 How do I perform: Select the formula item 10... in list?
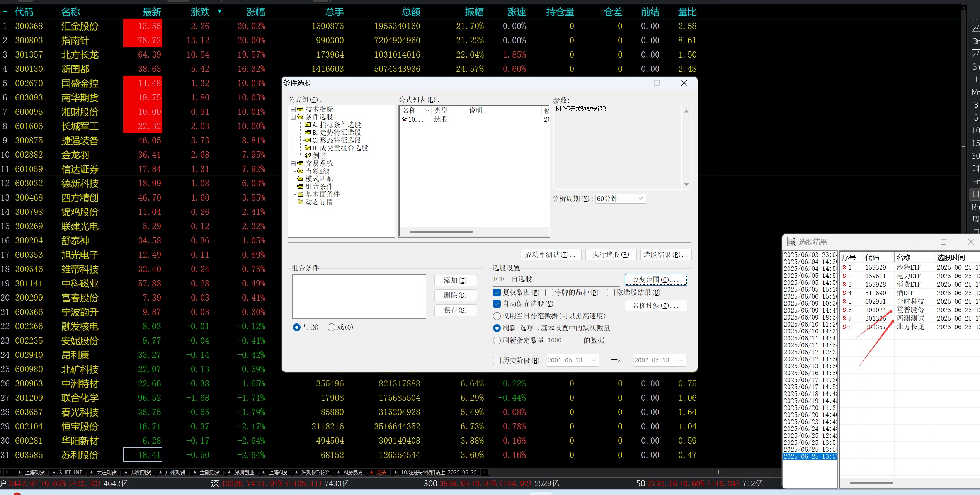coord(413,119)
